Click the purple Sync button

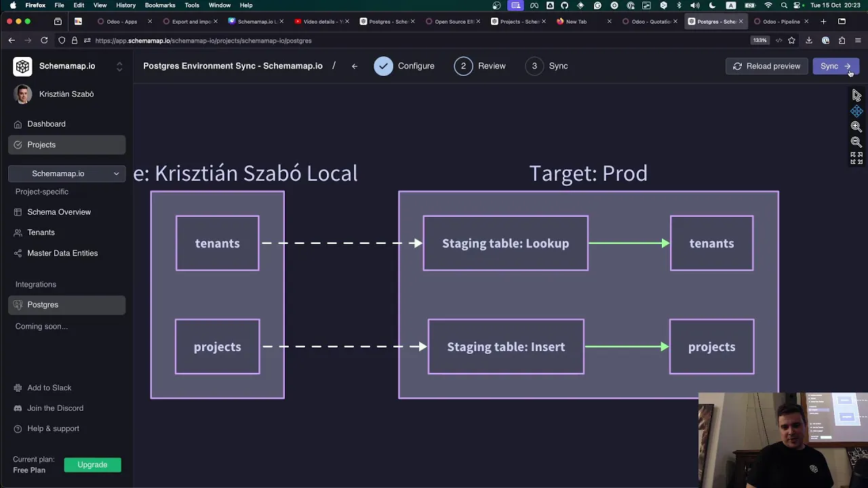835,66
